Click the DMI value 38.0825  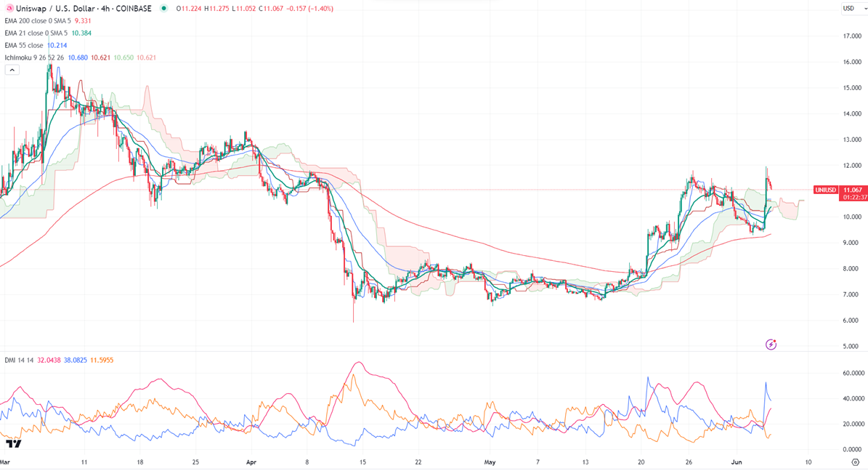click(x=76, y=361)
